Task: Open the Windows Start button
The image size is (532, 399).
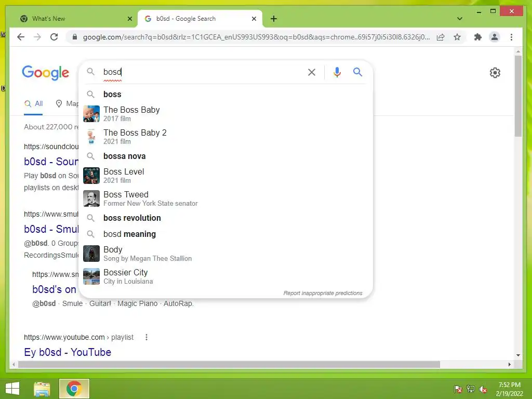Action: [x=12, y=389]
